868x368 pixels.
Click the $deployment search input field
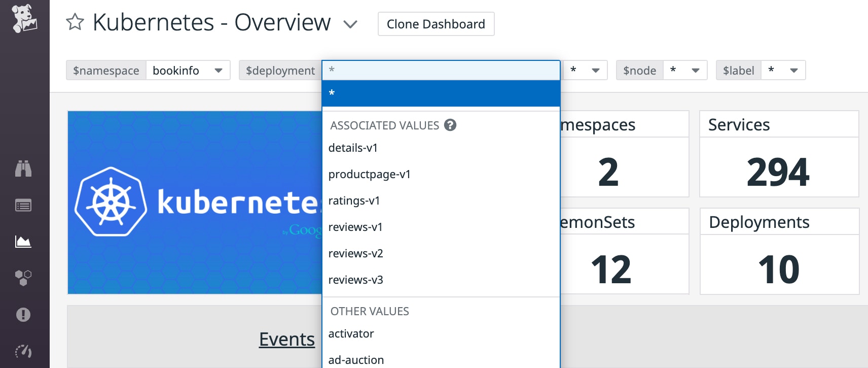[x=441, y=70]
